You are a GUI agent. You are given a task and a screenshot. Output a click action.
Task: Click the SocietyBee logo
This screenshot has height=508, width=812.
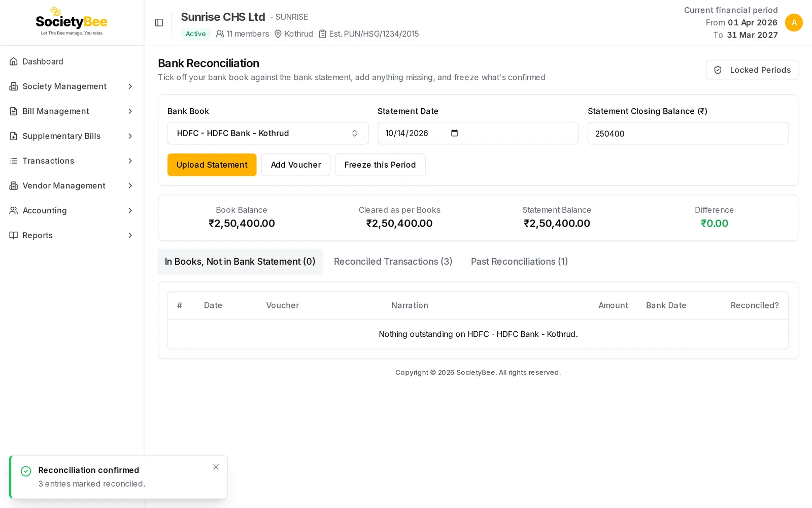(x=72, y=21)
